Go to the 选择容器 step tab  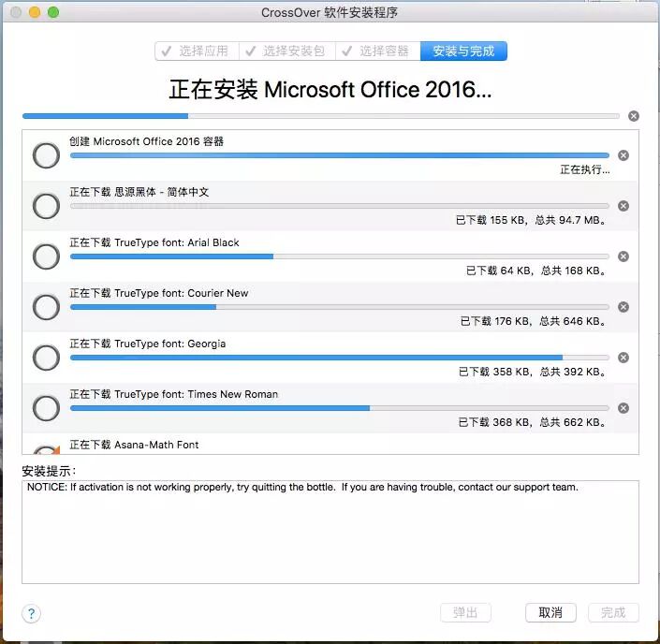(x=378, y=51)
